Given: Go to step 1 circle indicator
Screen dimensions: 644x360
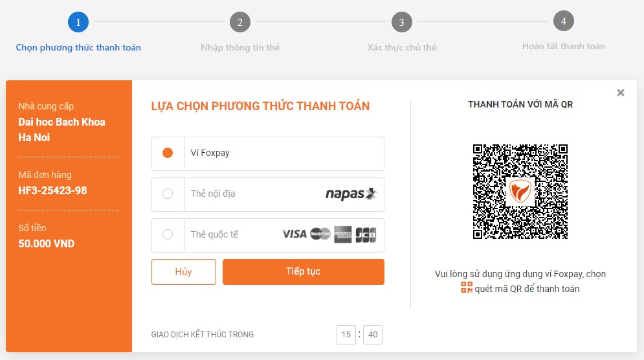Looking at the screenshot, I should (x=78, y=23).
